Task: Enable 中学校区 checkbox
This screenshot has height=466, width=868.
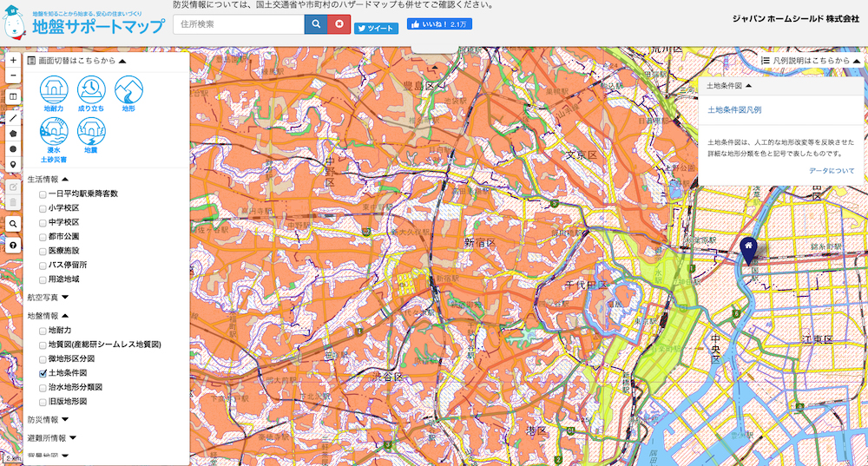Action: [43, 223]
